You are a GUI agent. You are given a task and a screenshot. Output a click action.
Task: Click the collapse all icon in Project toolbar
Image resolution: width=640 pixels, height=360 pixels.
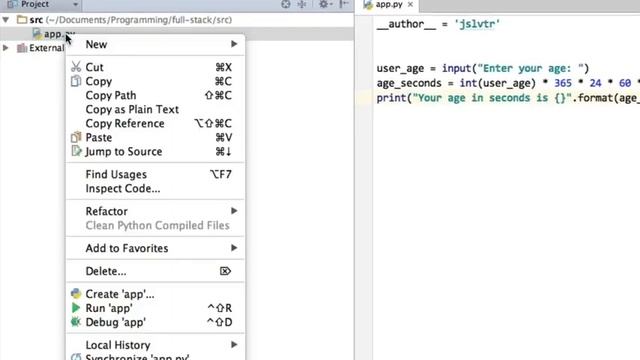(x=302, y=4)
